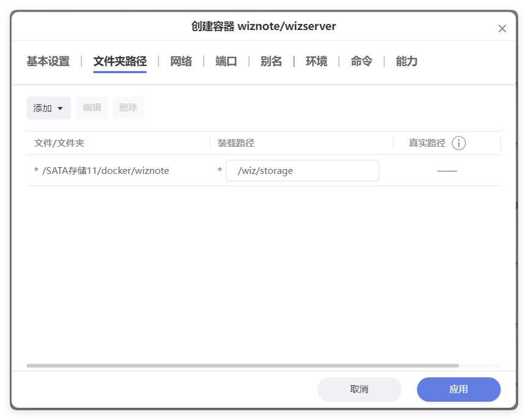The height and width of the screenshot is (420, 528).
Task: Switch to the 端口 tab
Action: [x=226, y=61]
